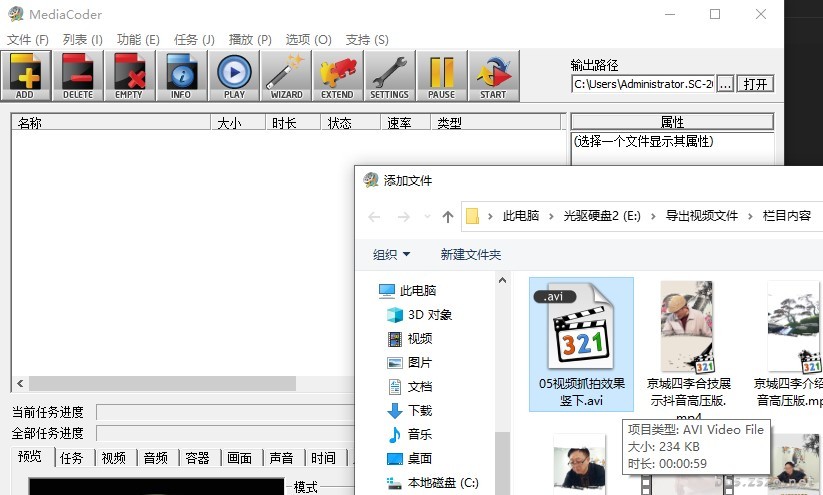The image size is (823, 495).
Task: Launch the WIZARD toolbar icon
Action: click(x=286, y=76)
